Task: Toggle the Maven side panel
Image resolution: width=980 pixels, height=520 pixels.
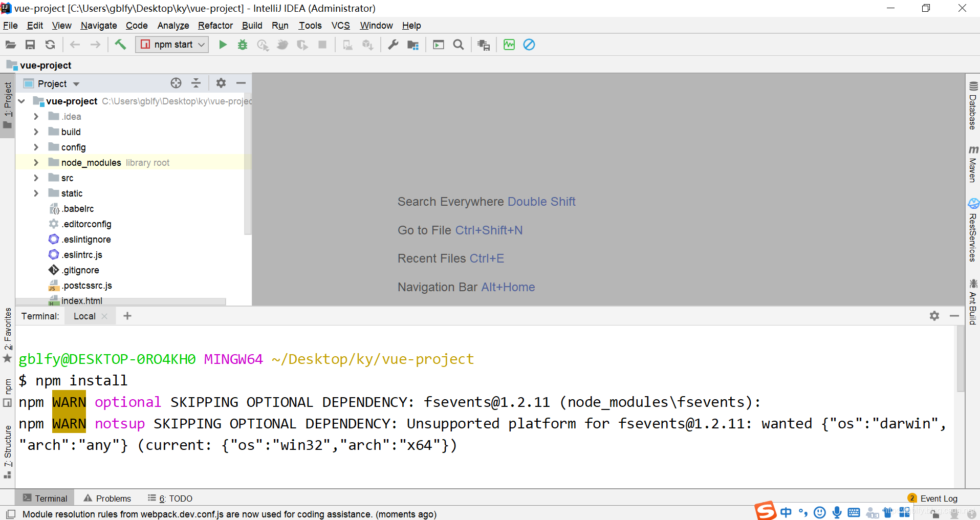Action: pos(973,164)
